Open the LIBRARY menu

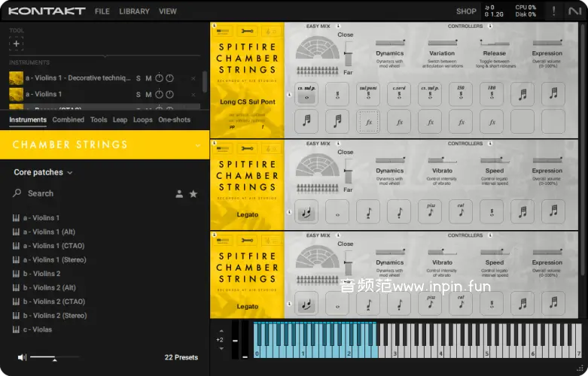(x=134, y=11)
